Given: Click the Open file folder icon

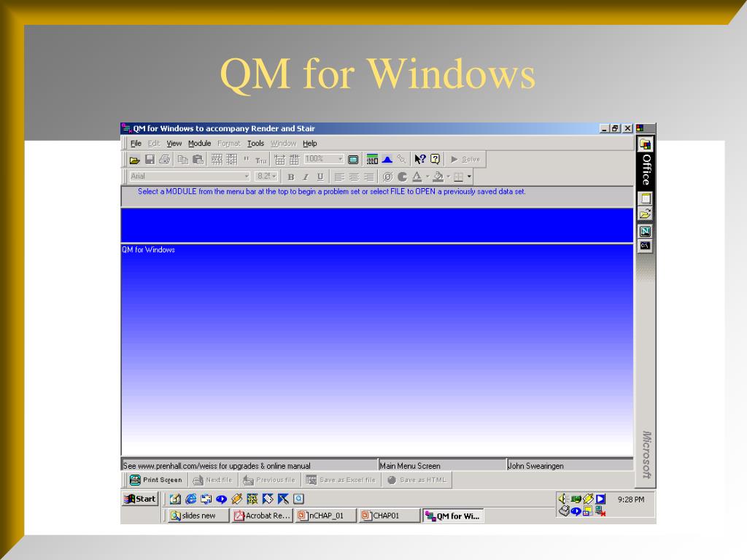Looking at the screenshot, I should click(135, 160).
